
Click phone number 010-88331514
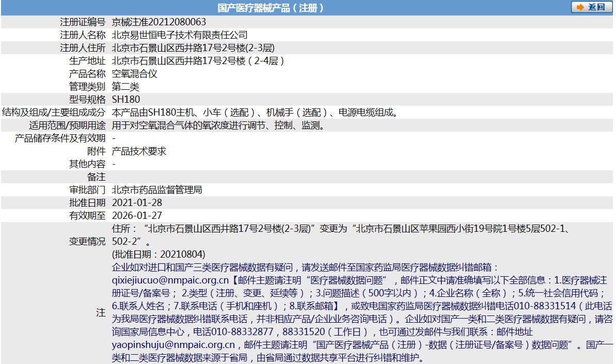point(545,306)
